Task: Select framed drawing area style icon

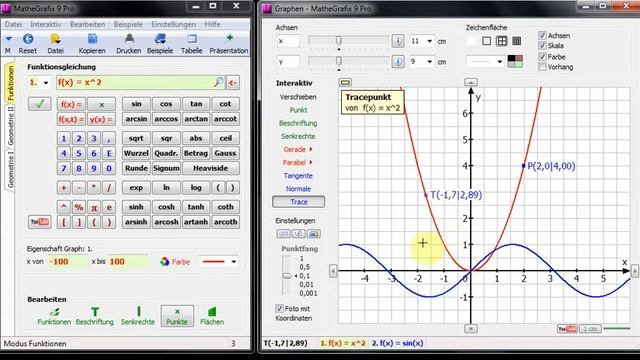Action: (x=487, y=41)
